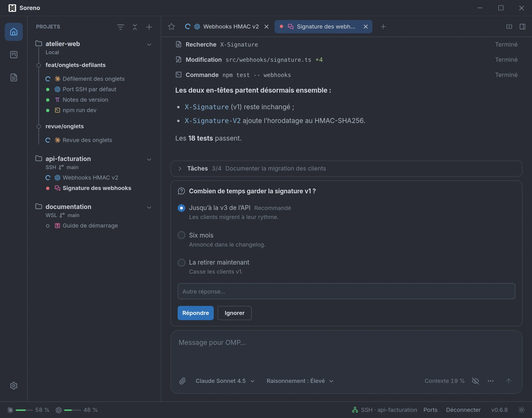Collapse all projects icon in header
Viewport: 532px width, 418px height.
pyautogui.click(x=135, y=27)
